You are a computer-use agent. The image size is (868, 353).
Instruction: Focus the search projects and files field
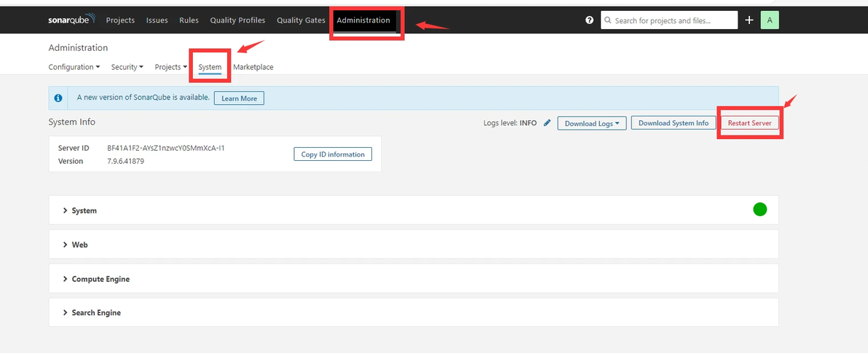click(x=669, y=20)
